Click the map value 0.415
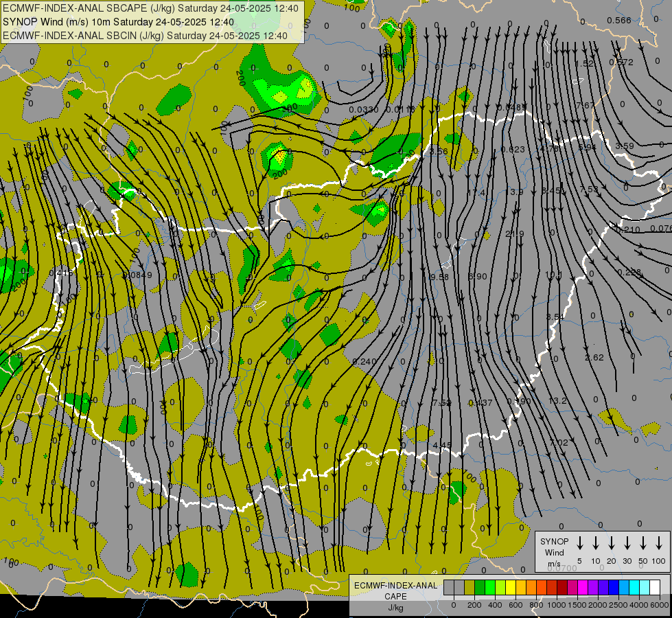Image resolution: width=672 pixels, height=618 pixels. click(x=61, y=273)
